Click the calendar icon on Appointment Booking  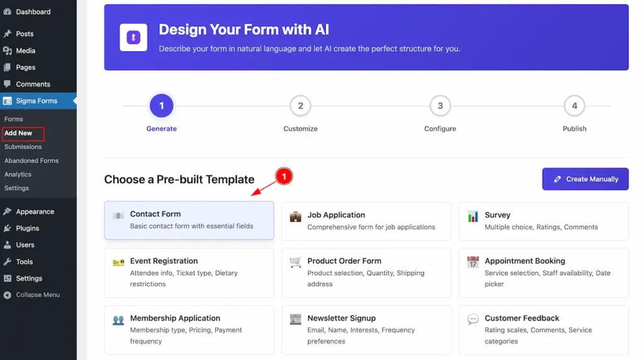473,262
